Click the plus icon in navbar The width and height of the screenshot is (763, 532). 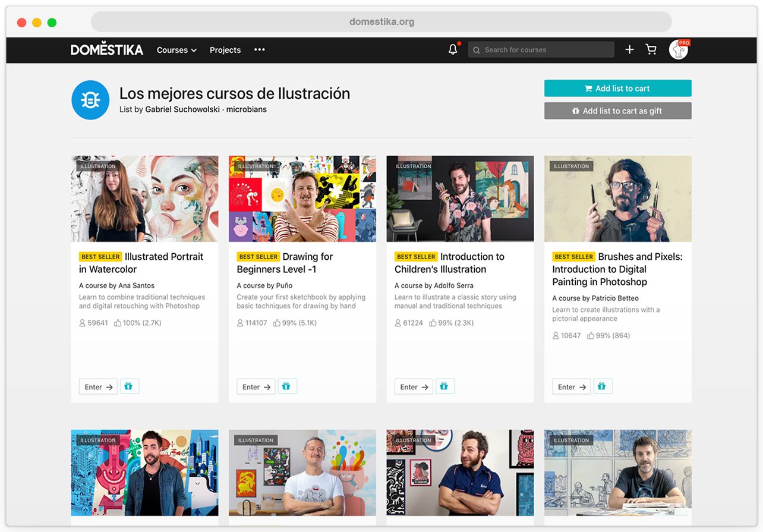pos(629,50)
